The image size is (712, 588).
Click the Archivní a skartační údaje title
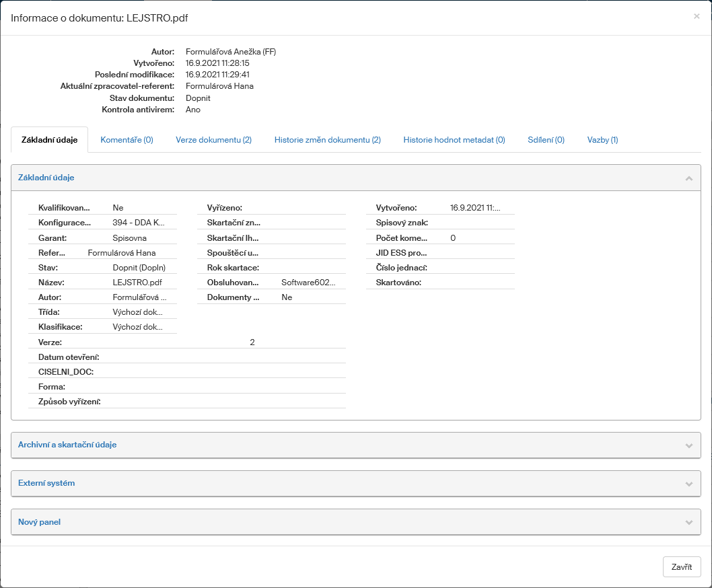click(x=67, y=445)
